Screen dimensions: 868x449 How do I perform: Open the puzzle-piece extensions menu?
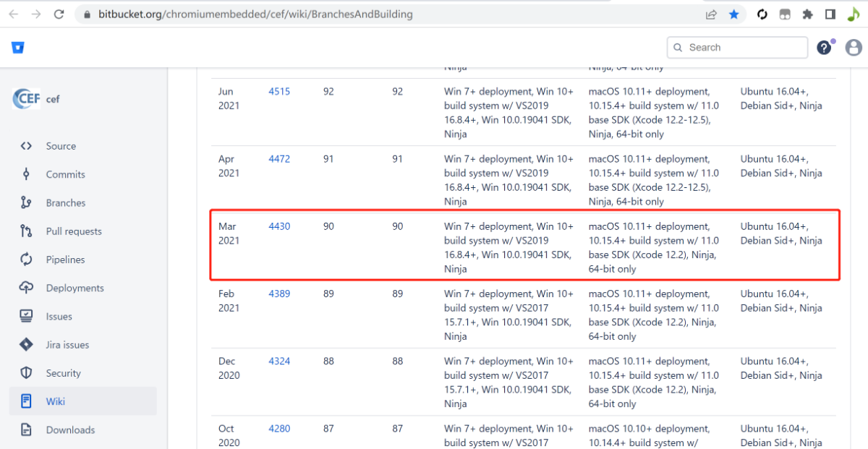[x=807, y=14]
